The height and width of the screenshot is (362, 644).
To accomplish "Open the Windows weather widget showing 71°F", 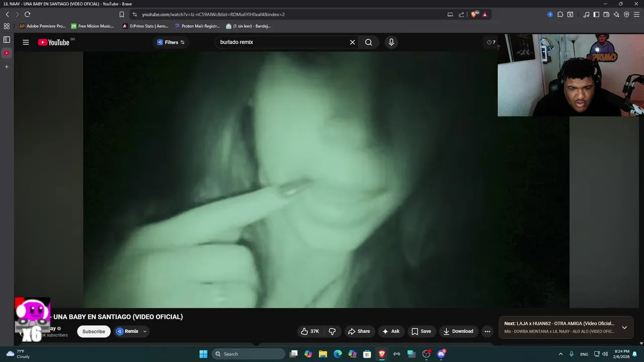I will (18, 354).
